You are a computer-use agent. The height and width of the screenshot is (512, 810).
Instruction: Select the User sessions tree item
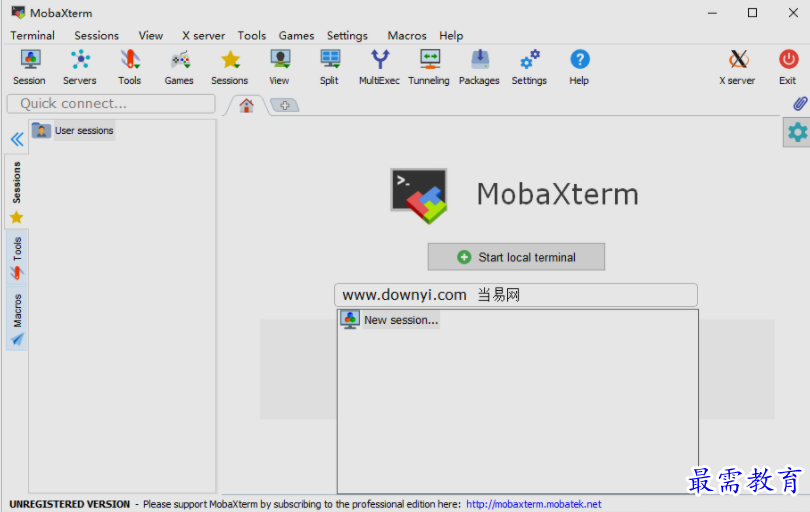(73, 131)
